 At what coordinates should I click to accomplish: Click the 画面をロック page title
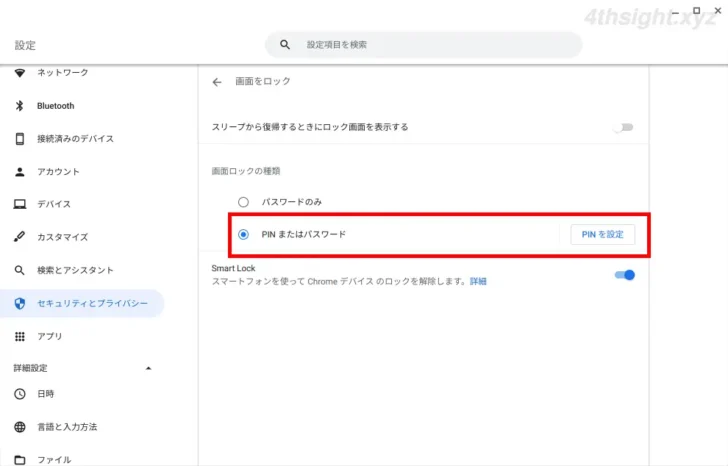coord(263,81)
